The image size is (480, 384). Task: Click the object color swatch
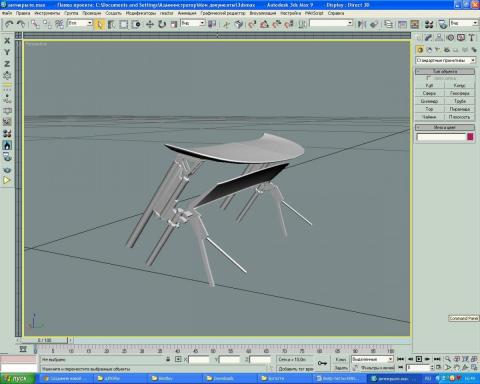[470, 137]
